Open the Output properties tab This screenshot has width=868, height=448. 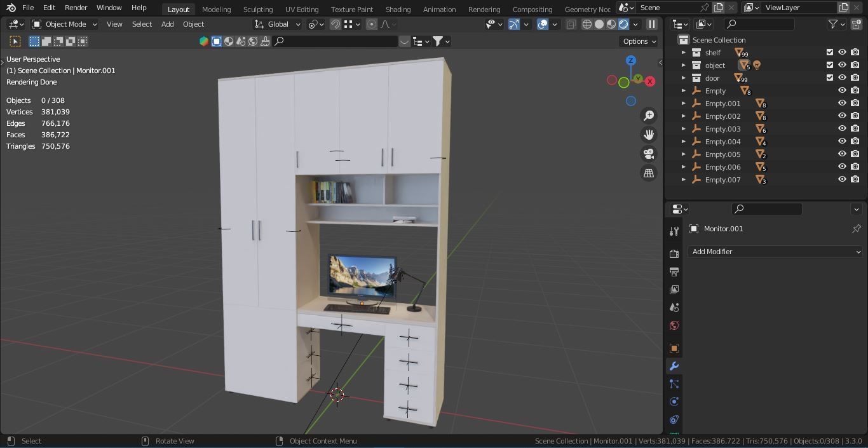pos(674,272)
